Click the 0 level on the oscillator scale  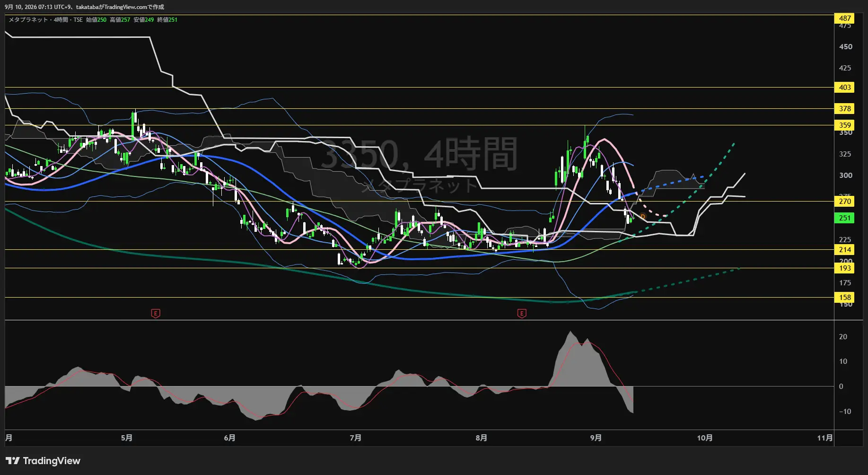point(841,387)
